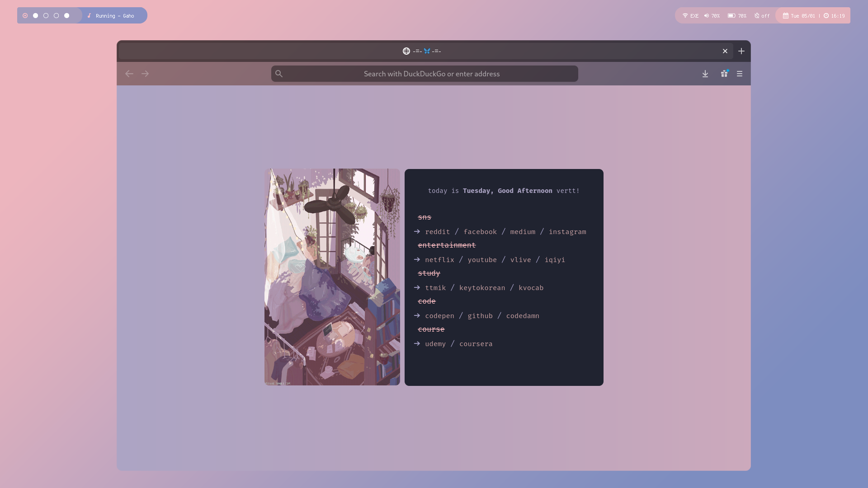
Task: Open the github link
Action: click(x=480, y=316)
